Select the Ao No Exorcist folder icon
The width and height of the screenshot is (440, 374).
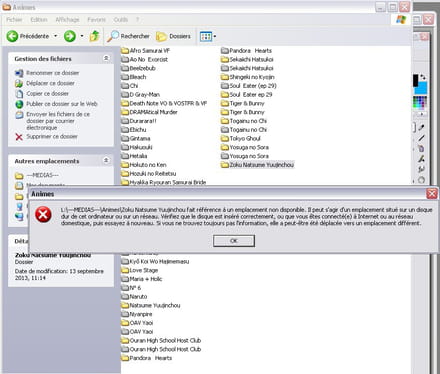coord(125,59)
